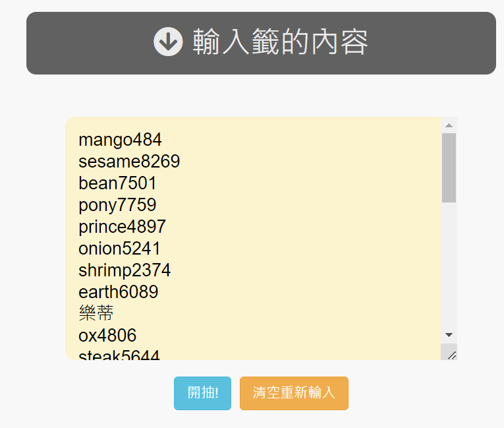The image size is (504, 428).
Task: Click the 輸入籤的內容 header banner
Action: [261, 43]
